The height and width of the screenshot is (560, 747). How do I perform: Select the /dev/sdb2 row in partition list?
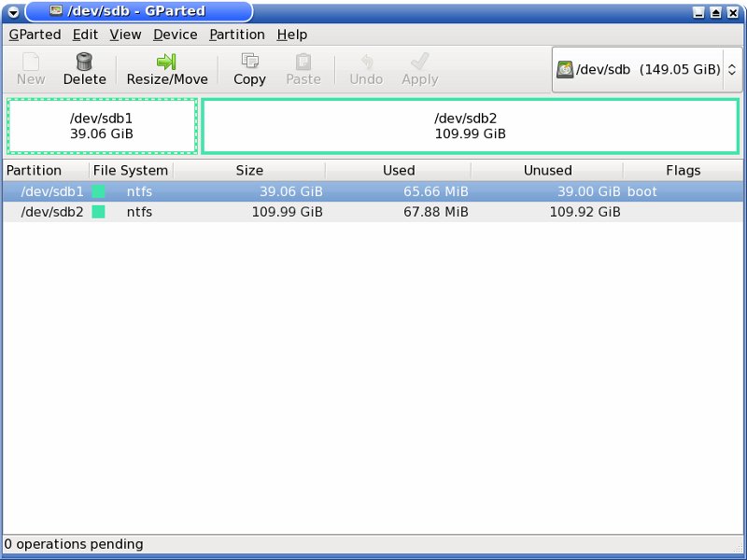click(280, 212)
